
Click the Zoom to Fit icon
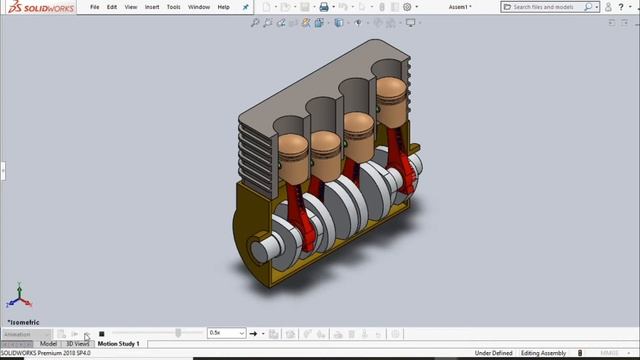(x=255, y=23)
